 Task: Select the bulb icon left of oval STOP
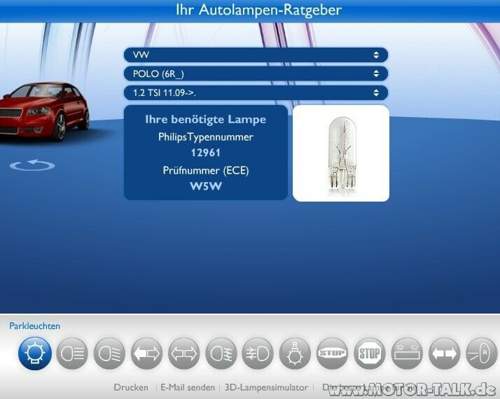pyautogui.click(x=295, y=353)
